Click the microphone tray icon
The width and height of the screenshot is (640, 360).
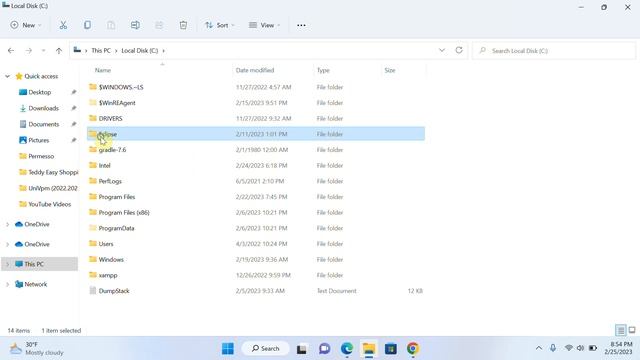click(553, 348)
